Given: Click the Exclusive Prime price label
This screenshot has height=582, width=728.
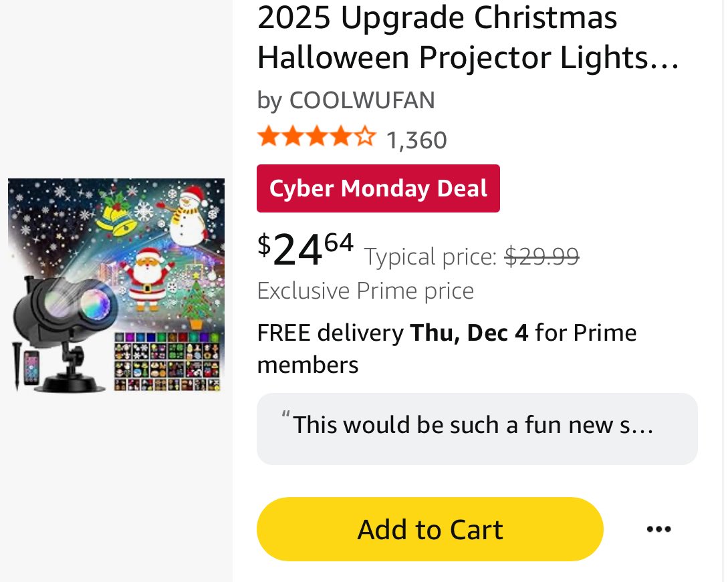Looking at the screenshot, I should coord(366,291).
